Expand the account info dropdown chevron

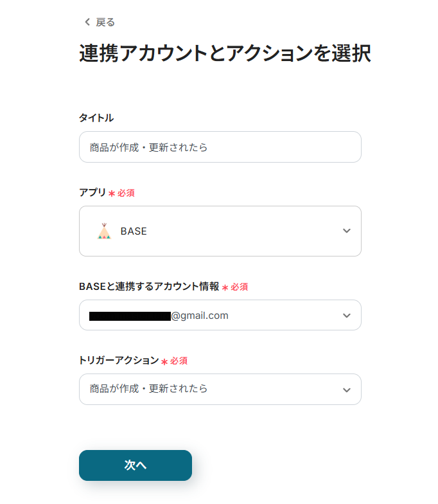point(347,316)
